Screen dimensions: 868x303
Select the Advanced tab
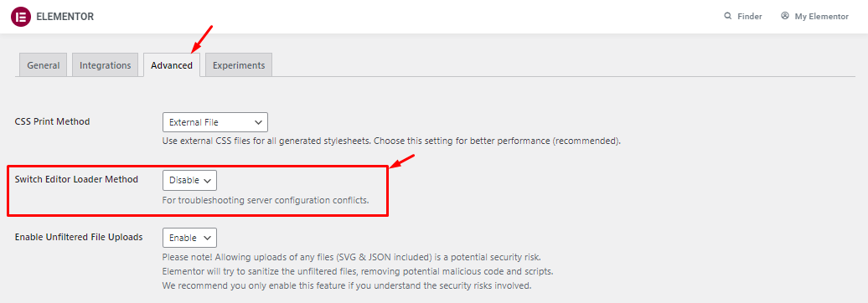(x=172, y=64)
